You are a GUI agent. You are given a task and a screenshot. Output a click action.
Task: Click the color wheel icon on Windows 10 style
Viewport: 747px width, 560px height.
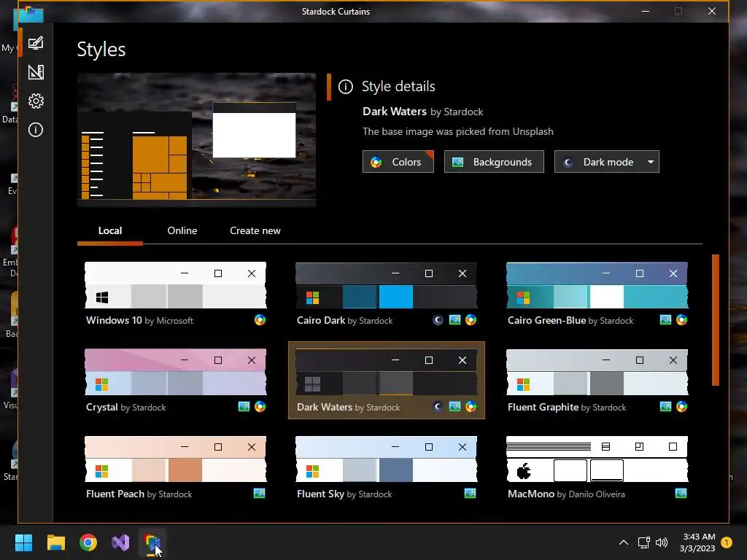point(260,320)
